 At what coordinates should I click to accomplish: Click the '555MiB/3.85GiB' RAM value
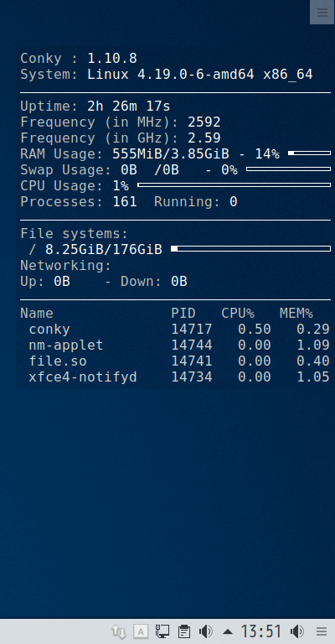pos(171,154)
